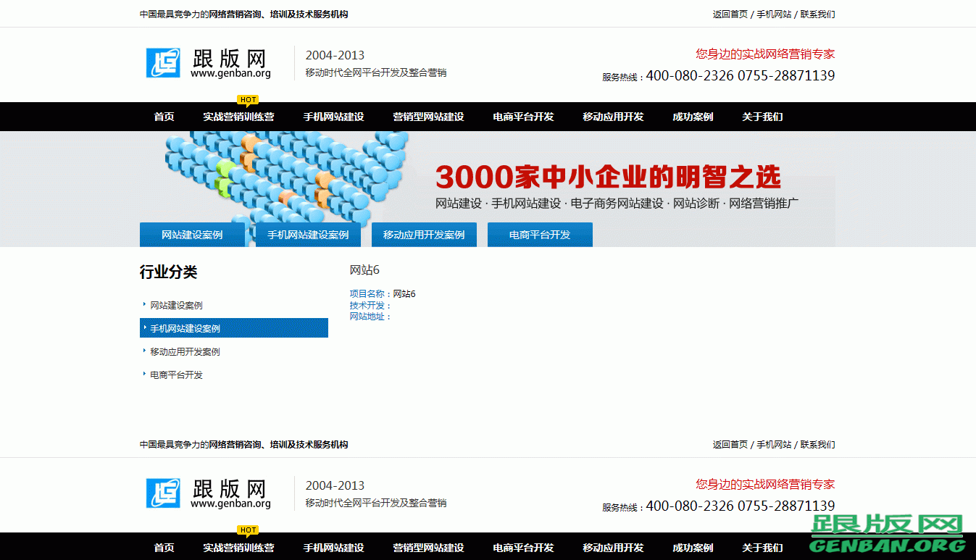Click the 跟版网 logo in the footer
Image resolution: width=976 pixels, height=560 pixels.
tap(208, 494)
